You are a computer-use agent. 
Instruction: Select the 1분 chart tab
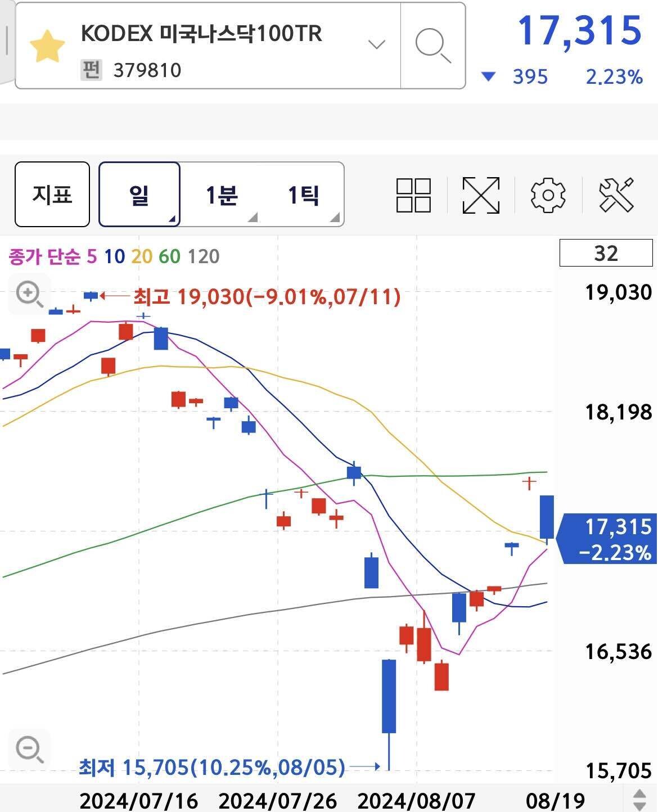pyautogui.click(x=222, y=195)
